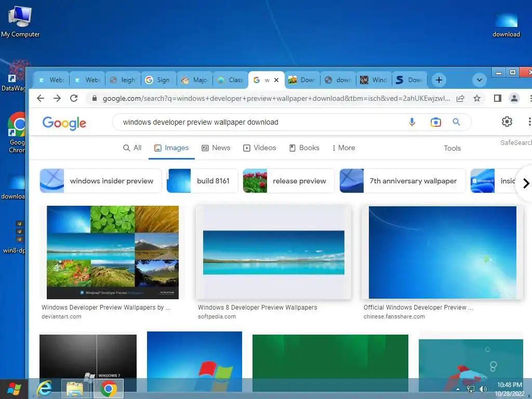Image resolution: width=532 pixels, height=399 pixels.
Task: Expand the More search categories menu
Action: point(344,148)
